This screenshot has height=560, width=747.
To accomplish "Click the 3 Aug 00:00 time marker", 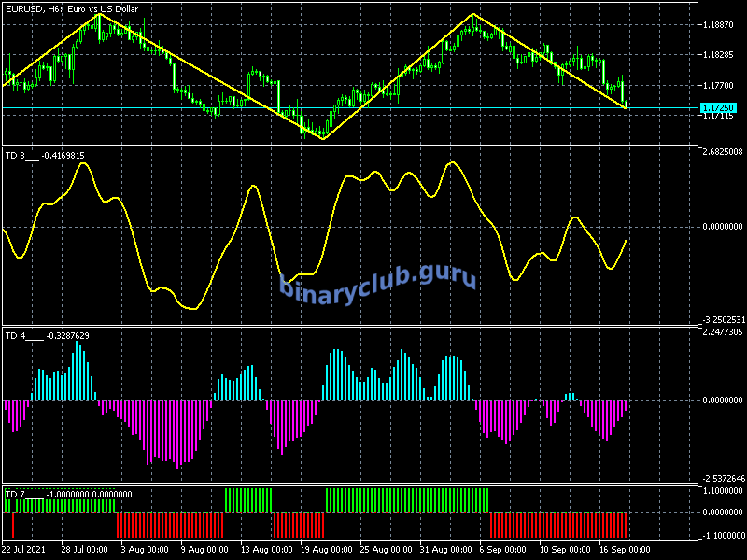I will pos(143,549).
